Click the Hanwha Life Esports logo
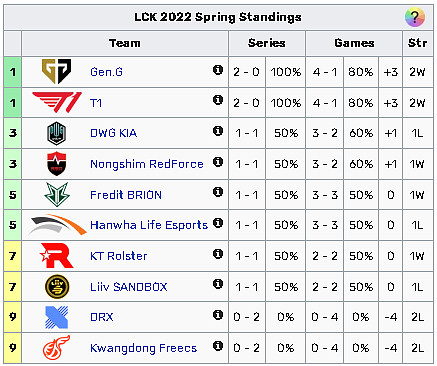The image size is (437, 366). click(58, 225)
